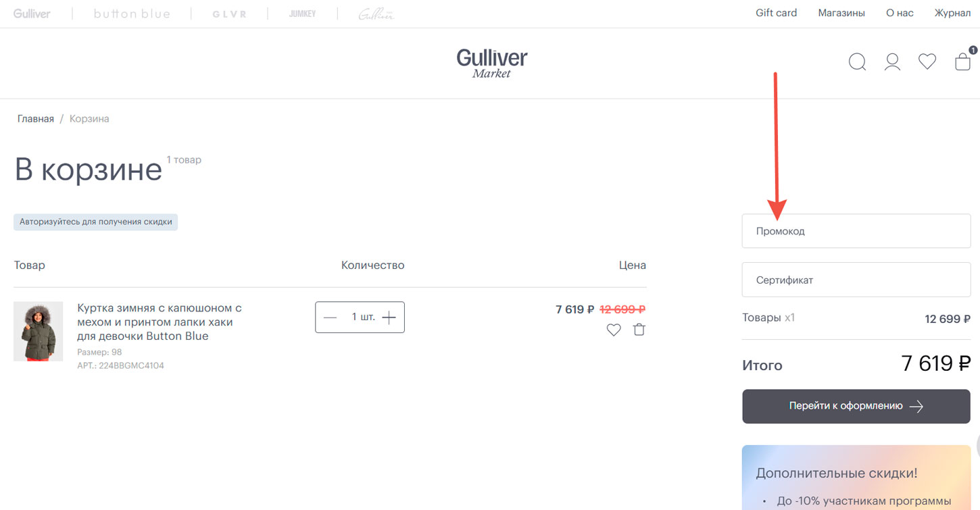The width and height of the screenshot is (980, 510).
Task: Open the header wishlist heart icon
Action: point(927,61)
